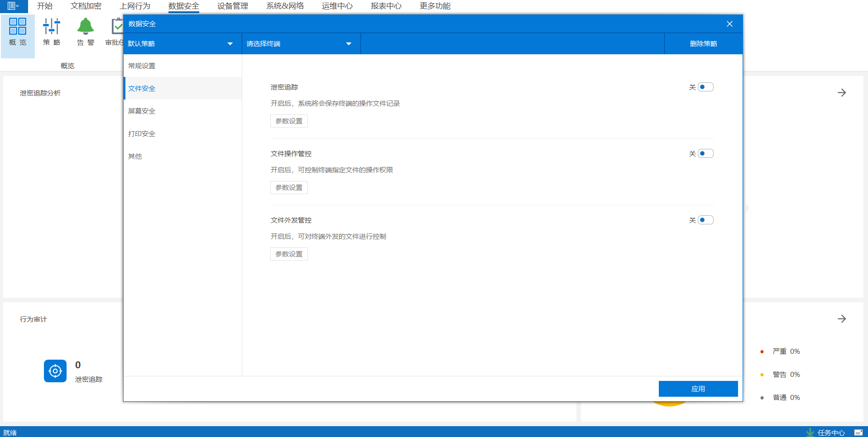Select 打印安全 in the settings list
The image size is (868, 437).
(141, 133)
